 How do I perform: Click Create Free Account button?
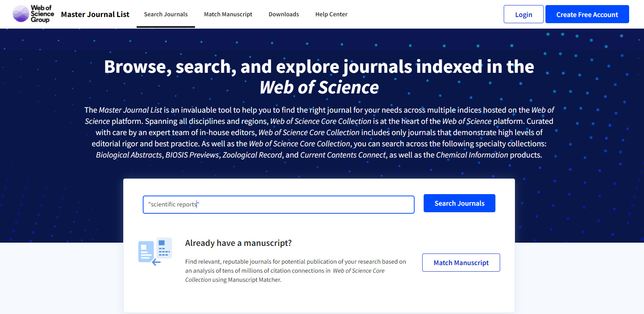(x=587, y=14)
